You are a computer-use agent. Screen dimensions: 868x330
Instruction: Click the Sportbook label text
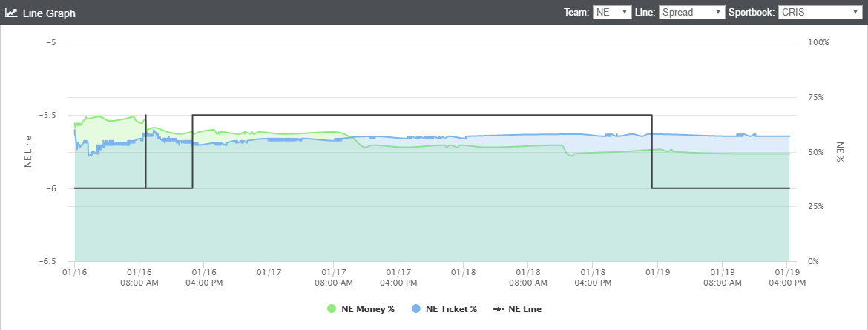coord(752,12)
